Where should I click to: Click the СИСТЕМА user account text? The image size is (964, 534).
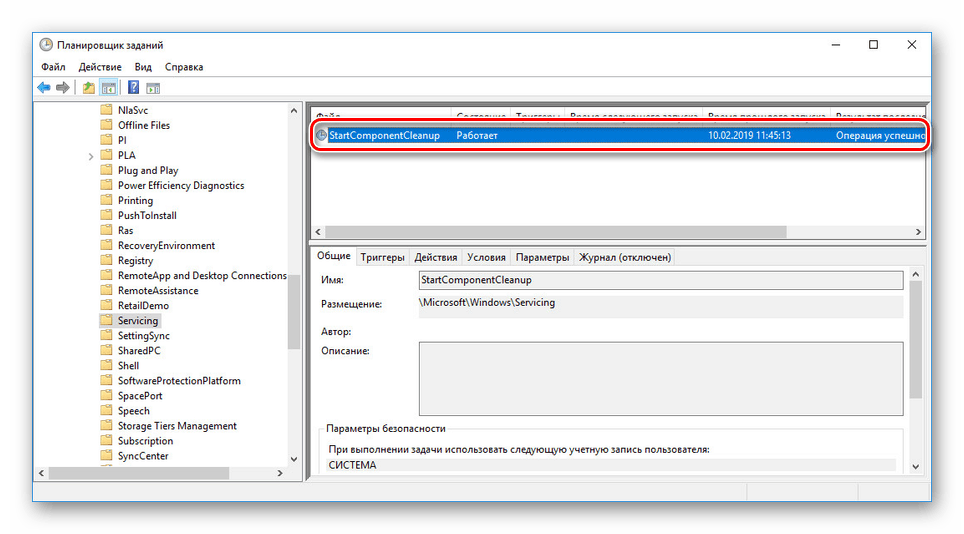[x=352, y=465]
